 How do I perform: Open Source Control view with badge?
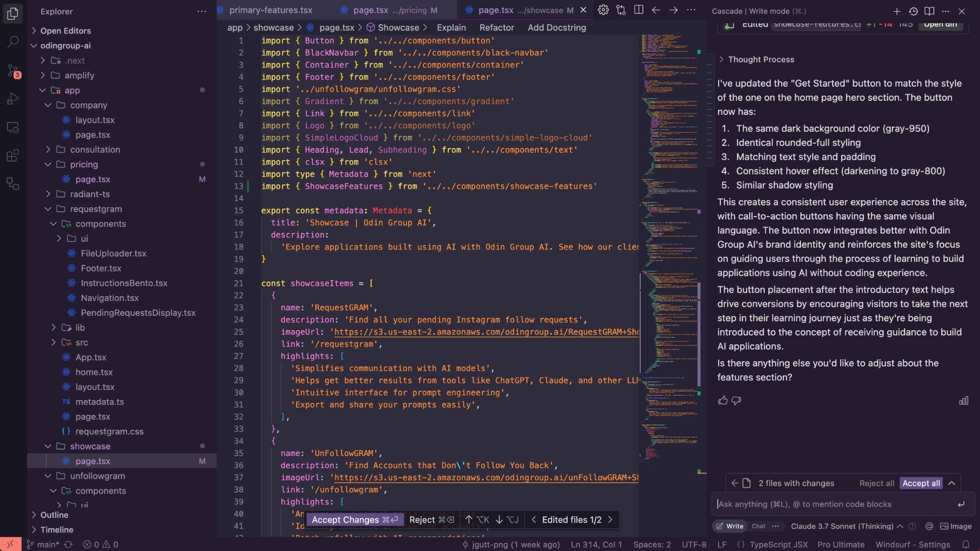(x=13, y=70)
